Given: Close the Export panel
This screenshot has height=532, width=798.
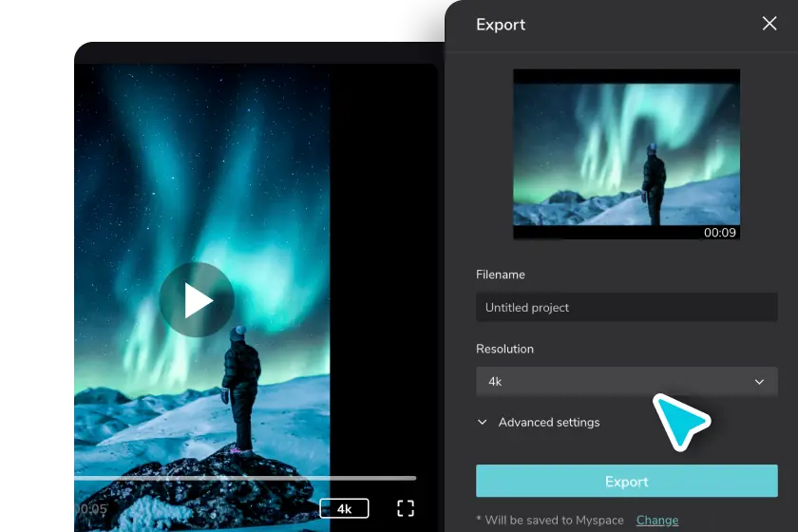Looking at the screenshot, I should pyautogui.click(x=769, y=24).
